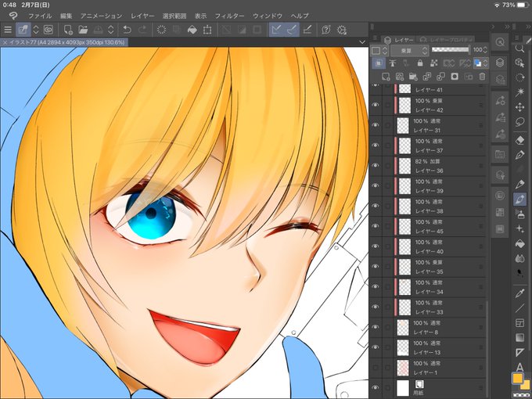The height and width of the screenshot is (399, 532).
Task: Collapse the layer palette dock double chevron
Action: click(507, 27)
